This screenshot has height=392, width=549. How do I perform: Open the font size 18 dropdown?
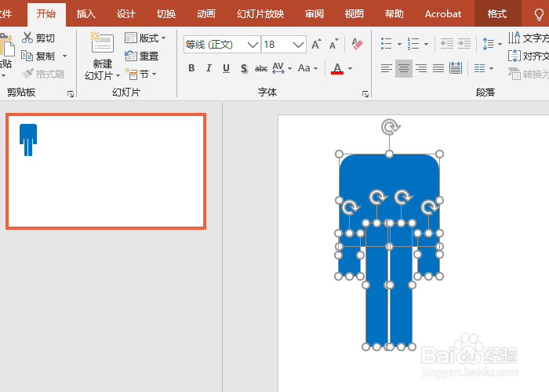[x=298, y=45]
